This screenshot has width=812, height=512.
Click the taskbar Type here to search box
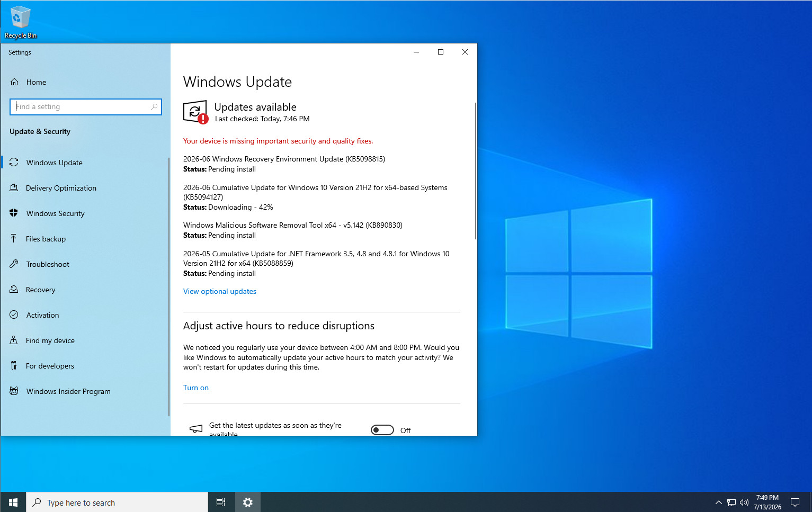tap(117, 502)
